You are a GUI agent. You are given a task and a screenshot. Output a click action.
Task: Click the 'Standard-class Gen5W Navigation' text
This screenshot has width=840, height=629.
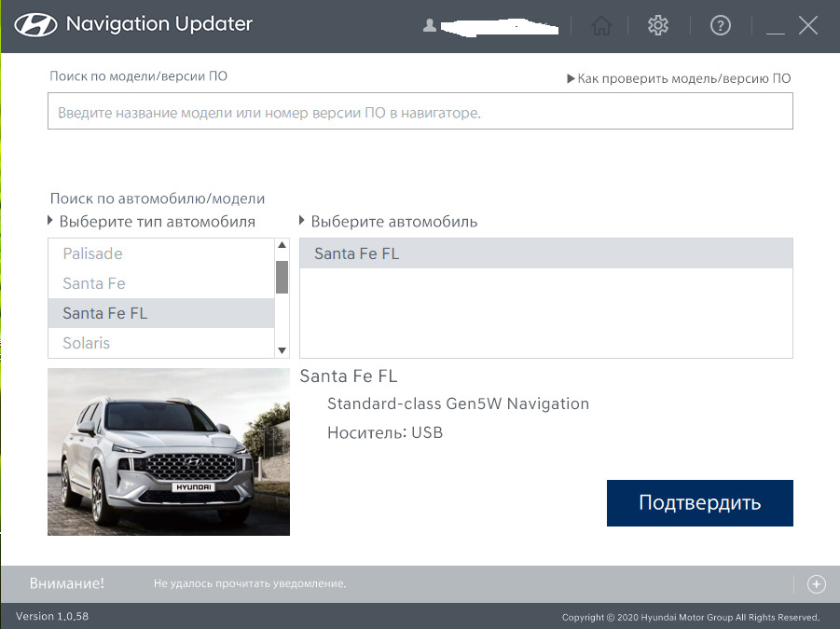tap(458, 403)
